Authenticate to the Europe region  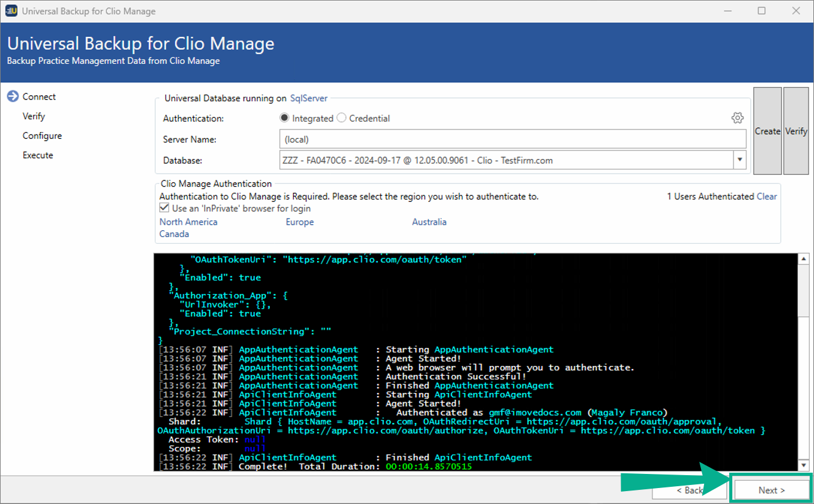point(300,222)
